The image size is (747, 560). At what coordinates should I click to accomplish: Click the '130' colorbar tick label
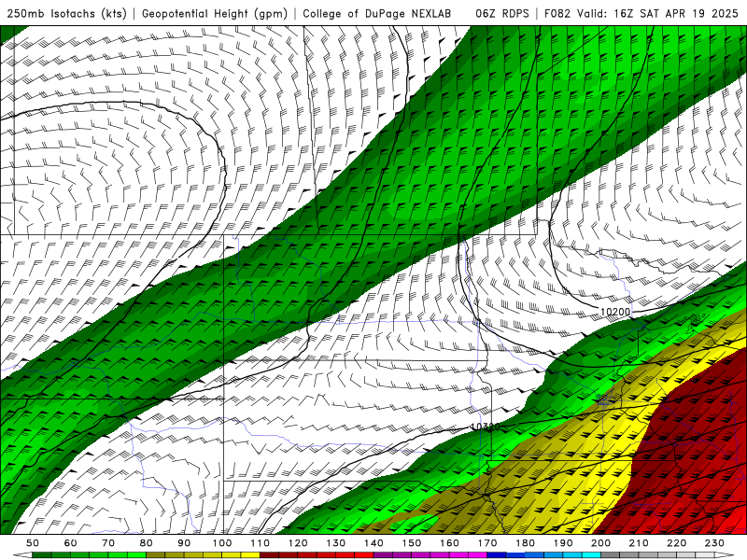click(x=336, y=543)
